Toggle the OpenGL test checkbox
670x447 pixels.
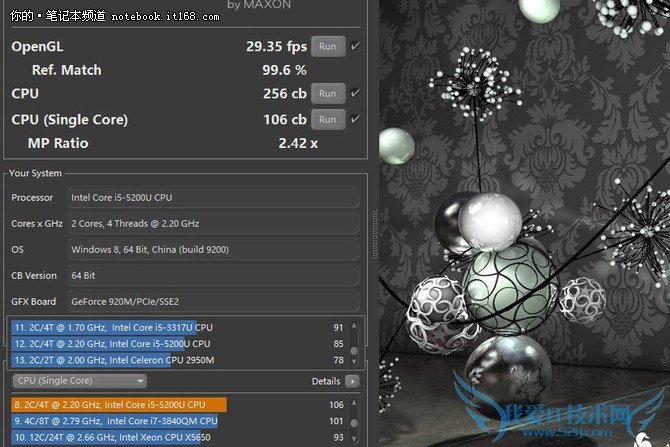tap(355, 46)
